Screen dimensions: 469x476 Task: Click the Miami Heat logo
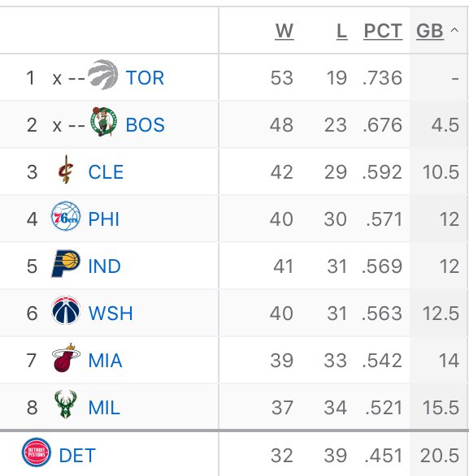pyautogui.click(x=66, y=357)
